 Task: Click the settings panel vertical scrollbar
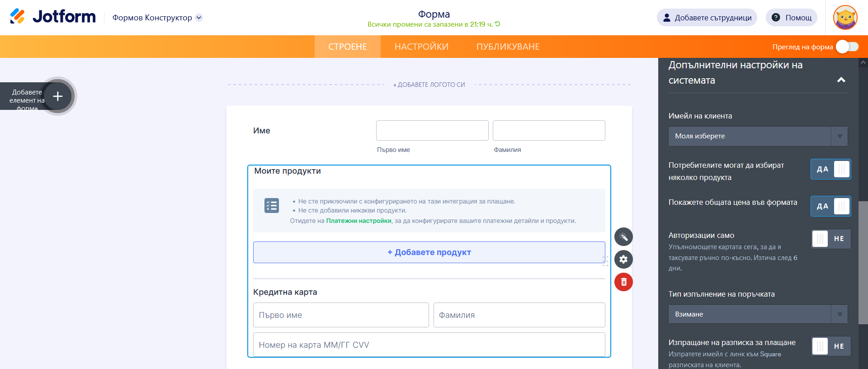863,262
